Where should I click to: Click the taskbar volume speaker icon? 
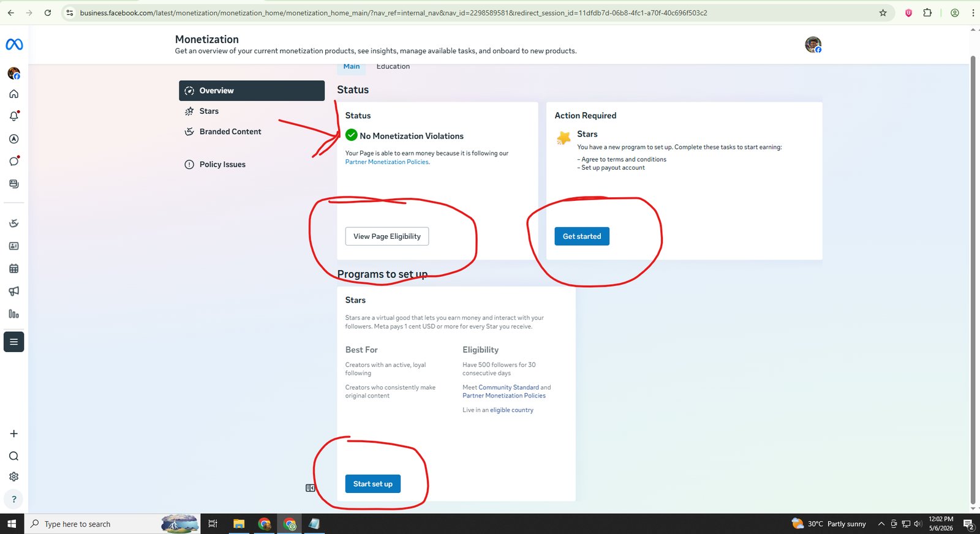point(918,524)
